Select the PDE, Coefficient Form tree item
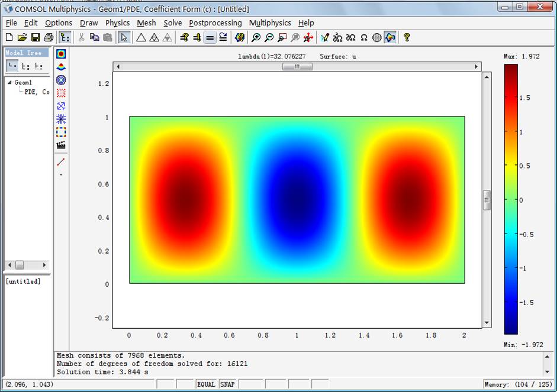This screenshot has width=557, height=392. tap(37, 92)
